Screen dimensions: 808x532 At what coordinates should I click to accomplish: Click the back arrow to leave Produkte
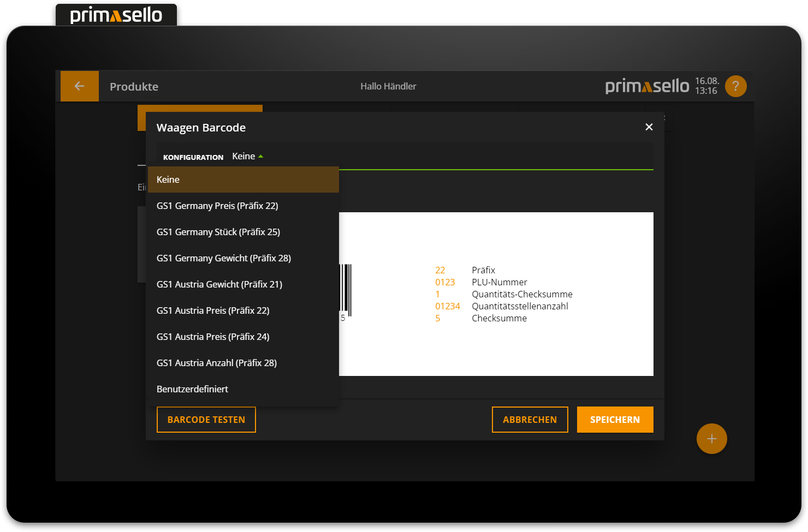coord(79,86)
